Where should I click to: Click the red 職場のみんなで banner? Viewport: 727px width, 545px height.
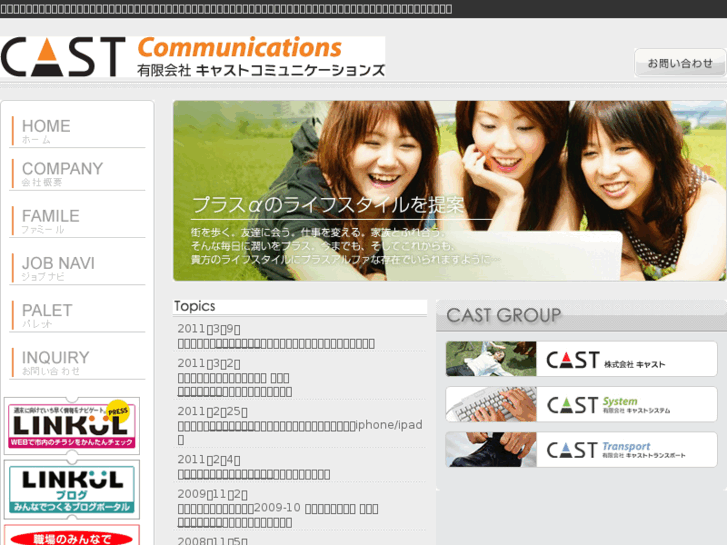(x=72, y=536)
